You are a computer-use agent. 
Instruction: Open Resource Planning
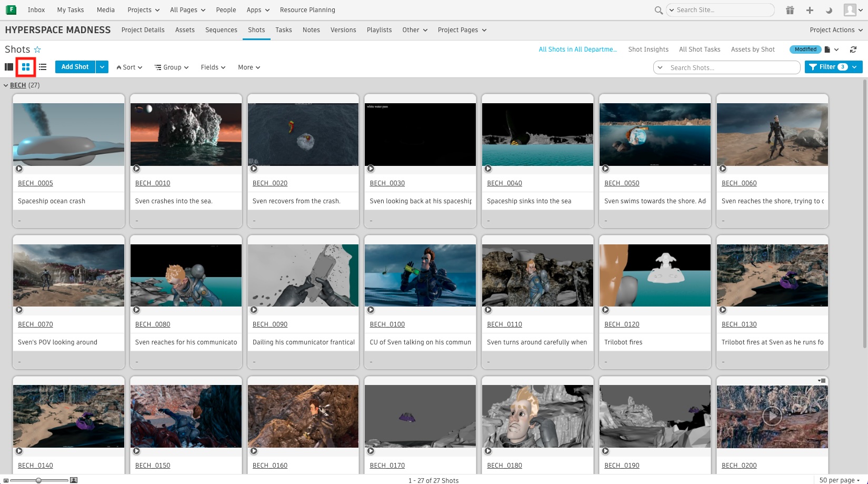307,10
